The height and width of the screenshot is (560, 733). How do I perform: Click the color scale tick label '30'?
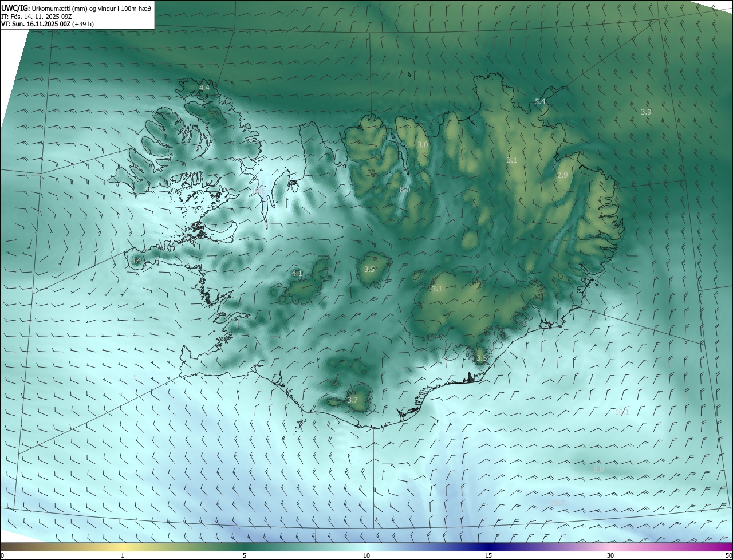point(610,555)
